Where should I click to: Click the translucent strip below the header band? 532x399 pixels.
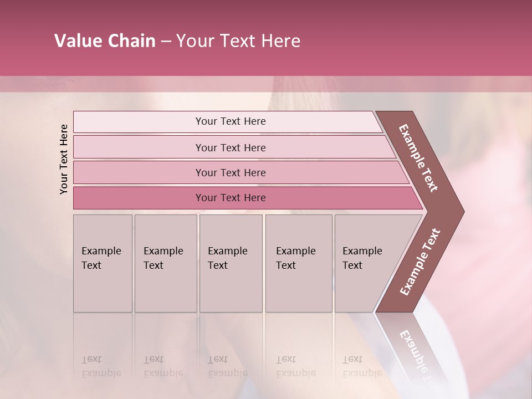(266, 84)
